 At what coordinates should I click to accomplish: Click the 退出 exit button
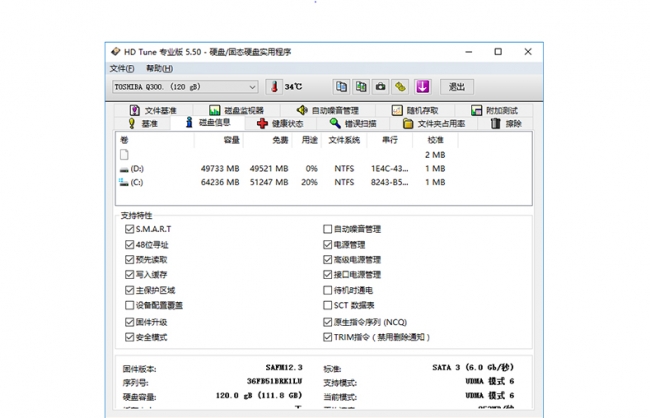(x=456, y=87)
